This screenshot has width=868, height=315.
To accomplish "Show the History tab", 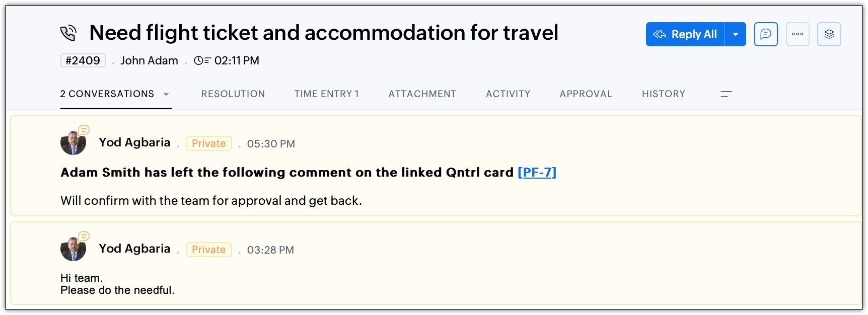I will coord(664,94).
